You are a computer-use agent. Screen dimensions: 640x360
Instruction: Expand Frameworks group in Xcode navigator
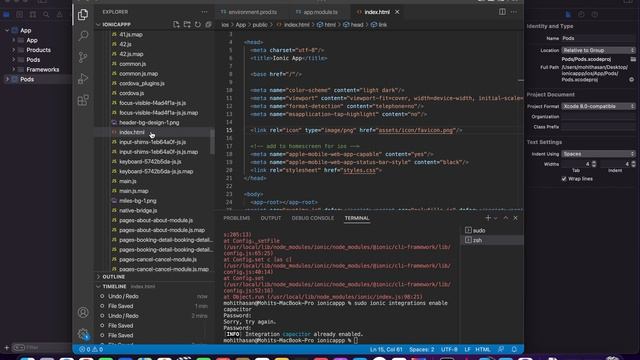(14, 69)
